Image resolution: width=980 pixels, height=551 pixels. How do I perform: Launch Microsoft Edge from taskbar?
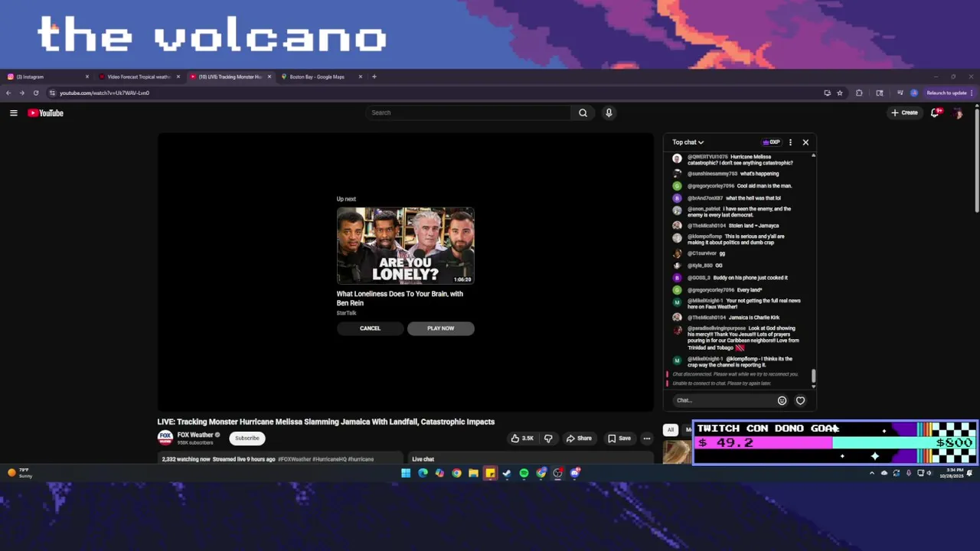[423, 473]
